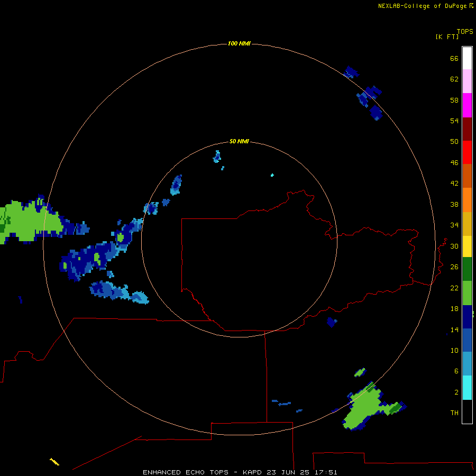Select the dark red legend swatch
The width and height of the screenshot is (476, 476).
click(467, 129)
